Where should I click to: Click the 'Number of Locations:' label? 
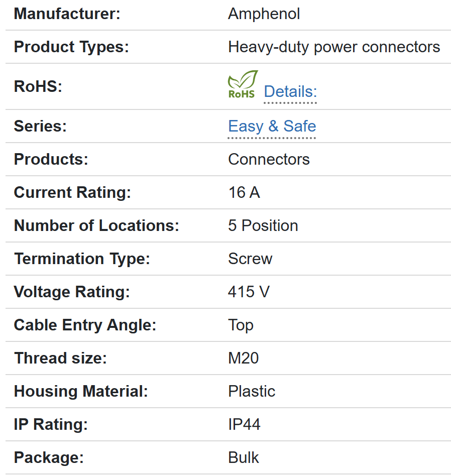pyautogui.click(x=96, y=225)
